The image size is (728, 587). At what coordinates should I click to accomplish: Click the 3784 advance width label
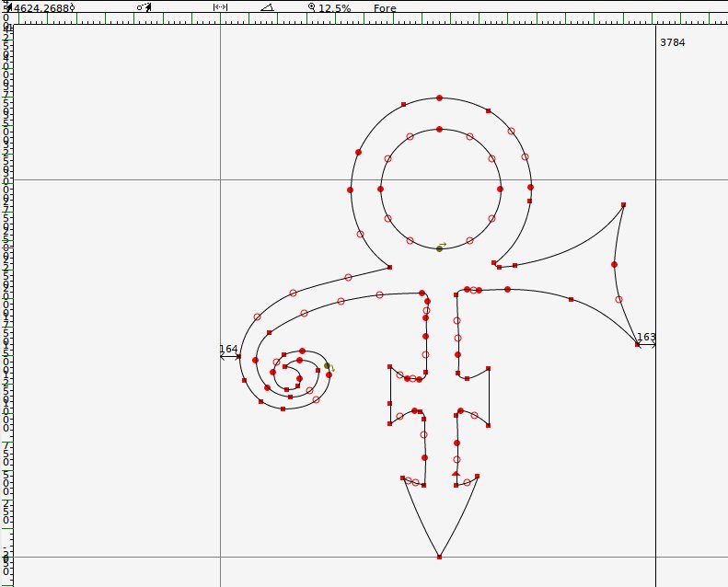(x=672, y=42)
